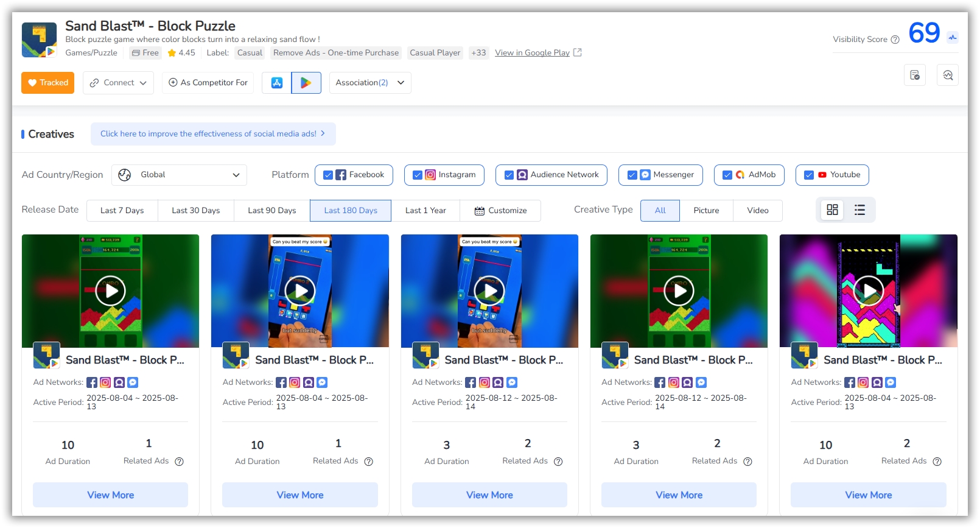This screenshot has width=980, height=528.
Task: Click the star rating 4.45 icon
Action: (172, 53)
